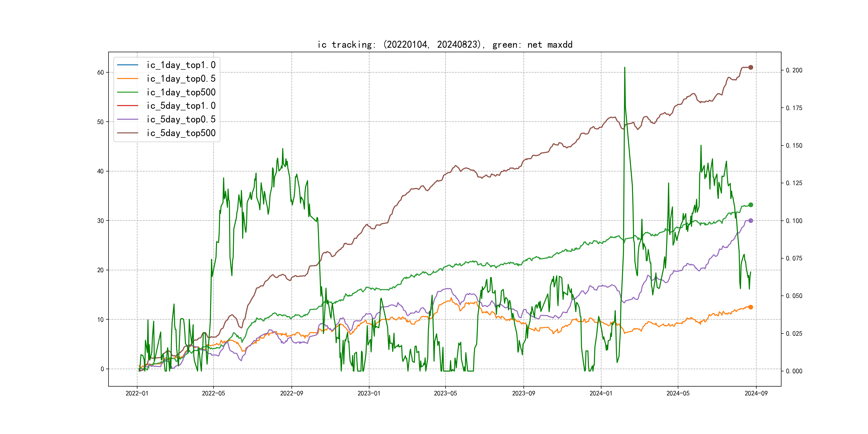Click the 2023-01 x-axis tick label
The image size is (868, 434).
point(369,393)
